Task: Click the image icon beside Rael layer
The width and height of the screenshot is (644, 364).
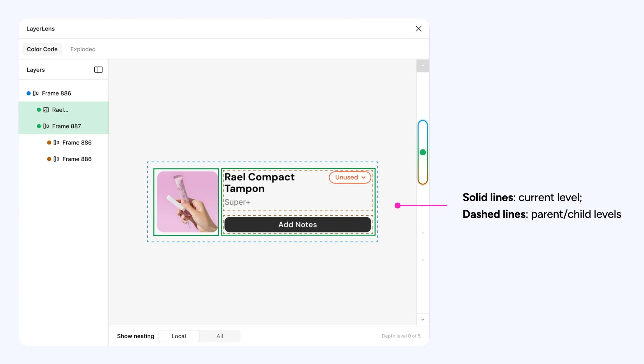Action: coord(46,110)
